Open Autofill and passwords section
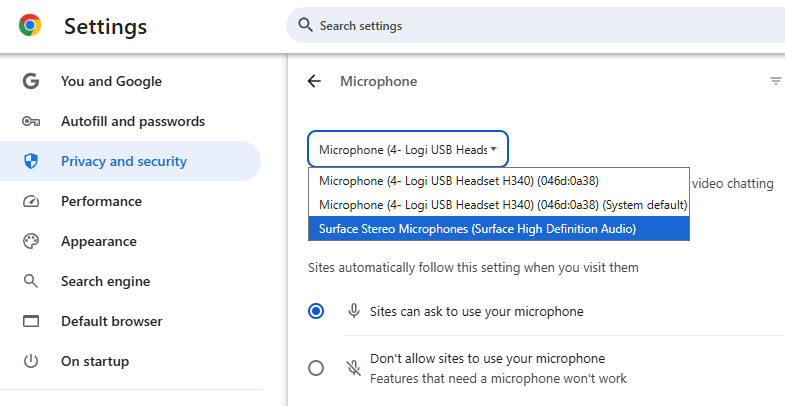785x406 pixels. (x=133, y=121)
